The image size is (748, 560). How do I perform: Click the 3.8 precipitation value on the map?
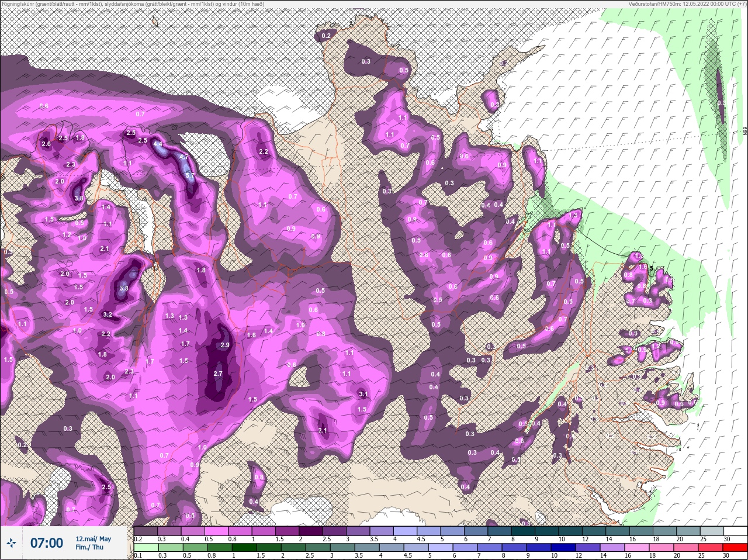pyautogui.click(x=79, y=199)
